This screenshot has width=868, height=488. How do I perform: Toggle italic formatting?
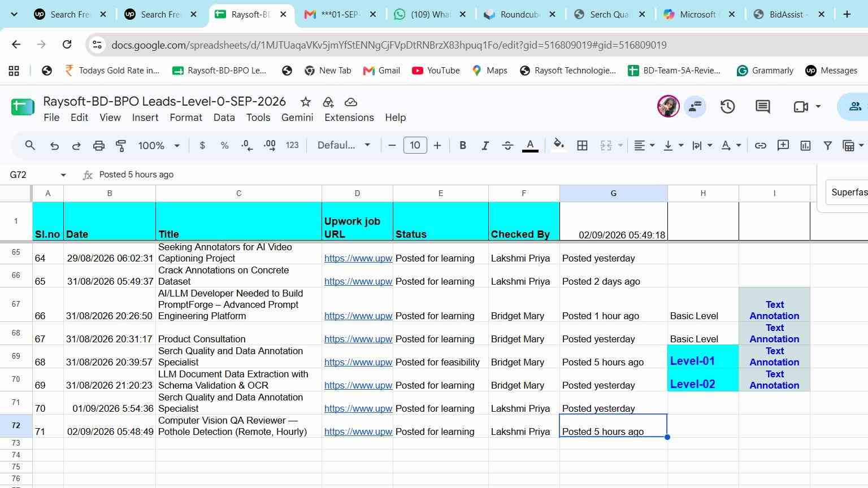click(485, 146)
